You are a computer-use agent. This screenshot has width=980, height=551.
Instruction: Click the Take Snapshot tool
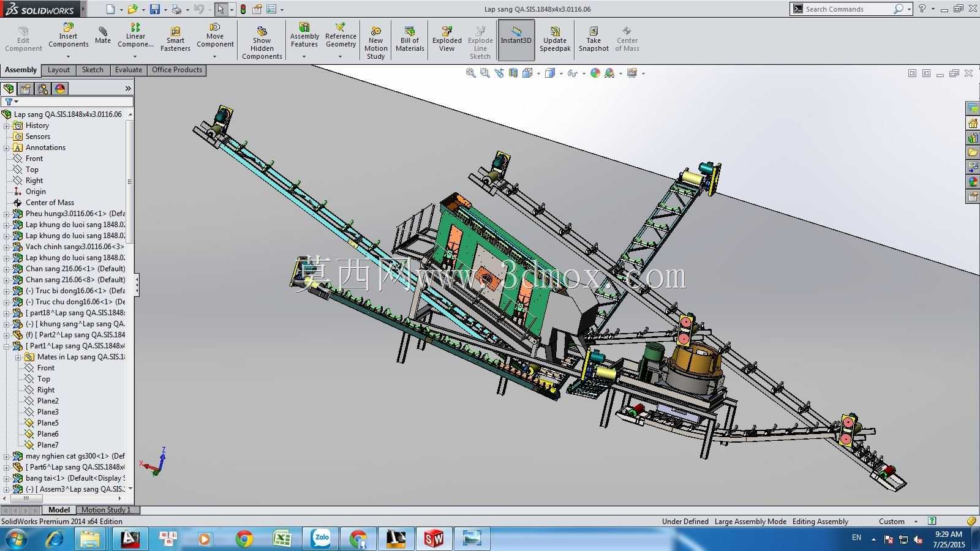tap(594, 40)
